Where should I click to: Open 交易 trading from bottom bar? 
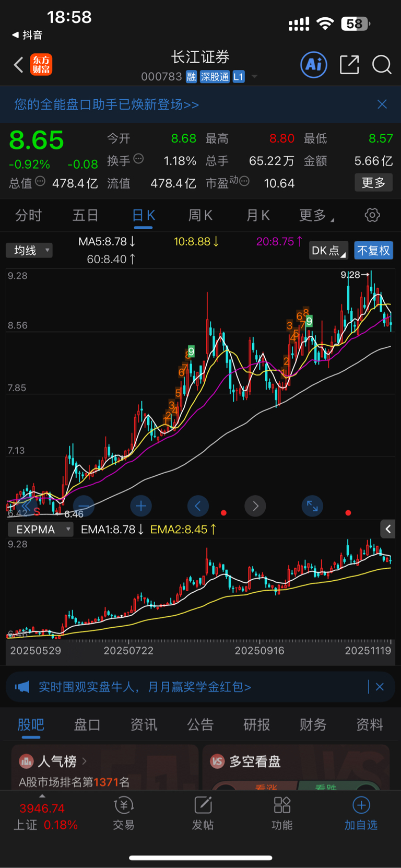pos(124,814)
